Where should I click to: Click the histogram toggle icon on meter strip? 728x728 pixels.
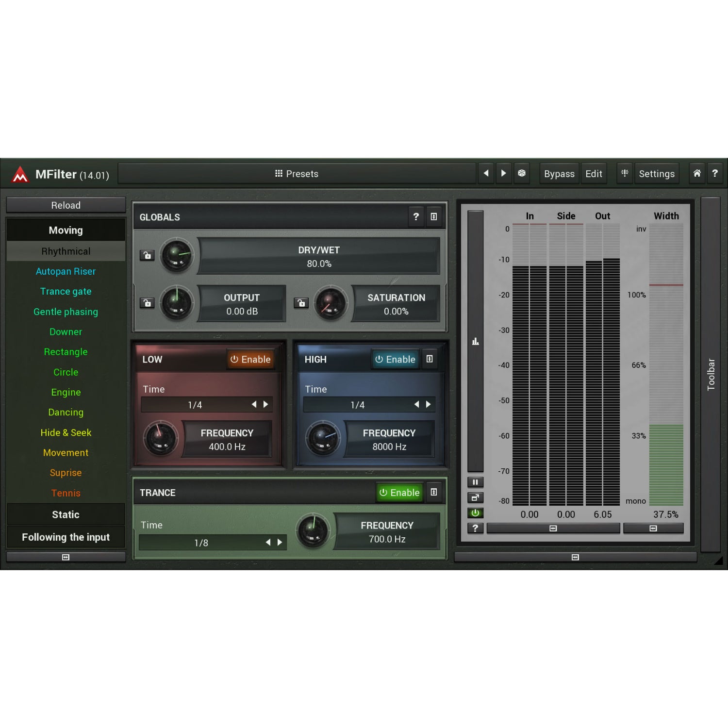tap(476, 342)
